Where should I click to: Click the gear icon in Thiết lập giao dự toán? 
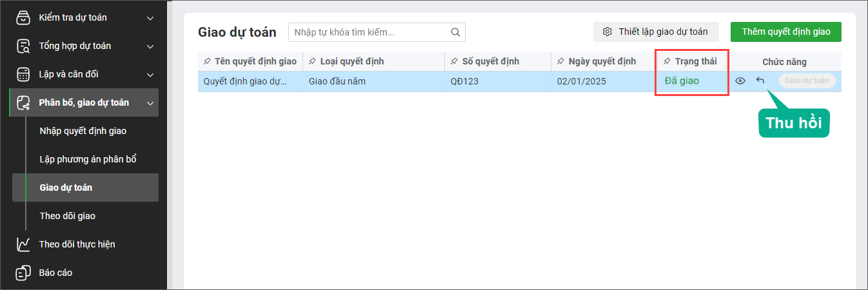click(607, 32)
